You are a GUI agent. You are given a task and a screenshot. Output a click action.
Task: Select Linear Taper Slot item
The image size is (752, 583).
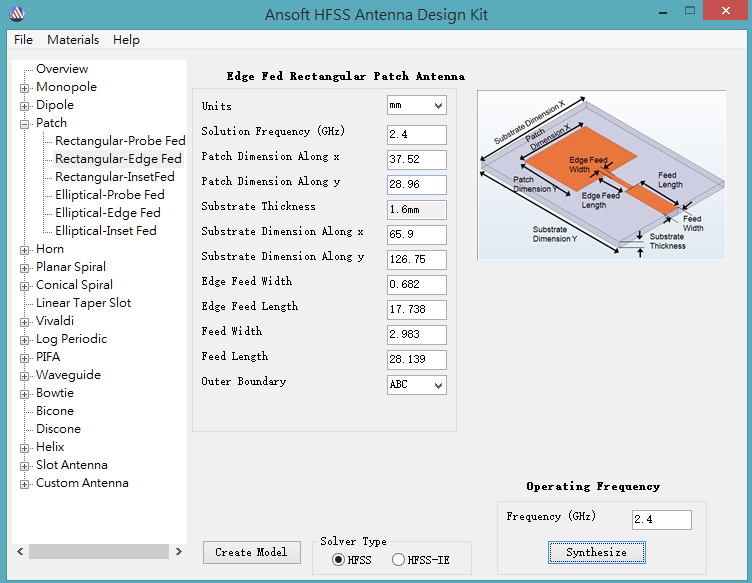pyautogui.click(x=83, y=303)
